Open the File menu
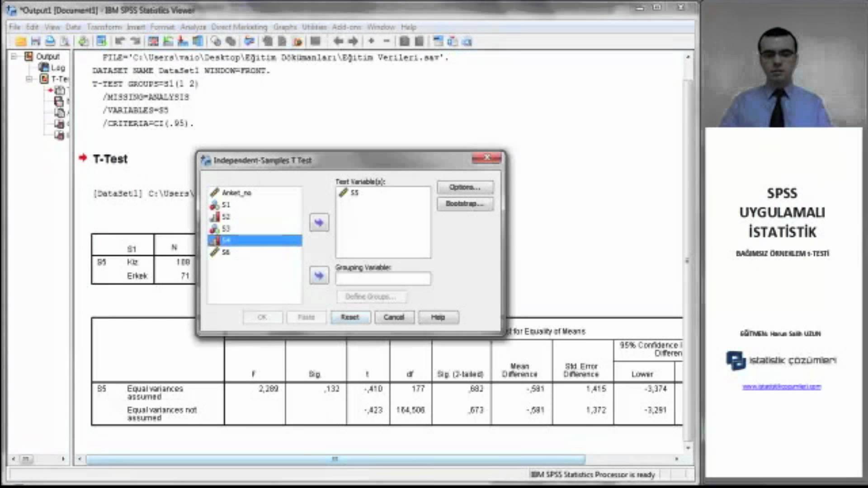The image size is (868, 488). [14, 27]
